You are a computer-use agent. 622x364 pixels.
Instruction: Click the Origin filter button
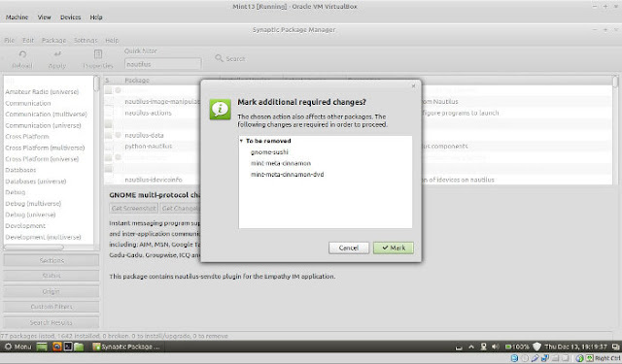[x=52, y=291]
